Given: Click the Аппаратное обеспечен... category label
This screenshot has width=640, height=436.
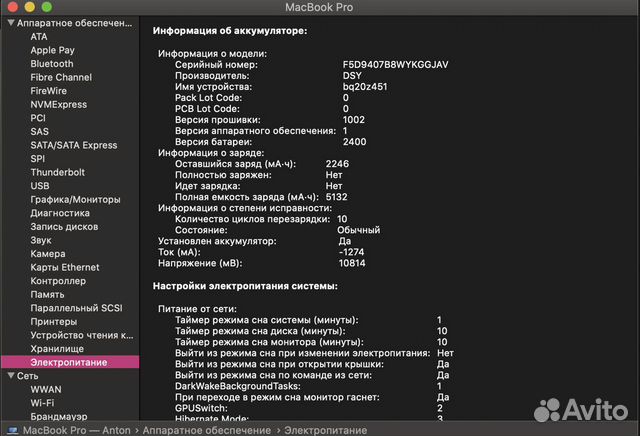Looking at the screenshot, I should click(x=74, y=23).
